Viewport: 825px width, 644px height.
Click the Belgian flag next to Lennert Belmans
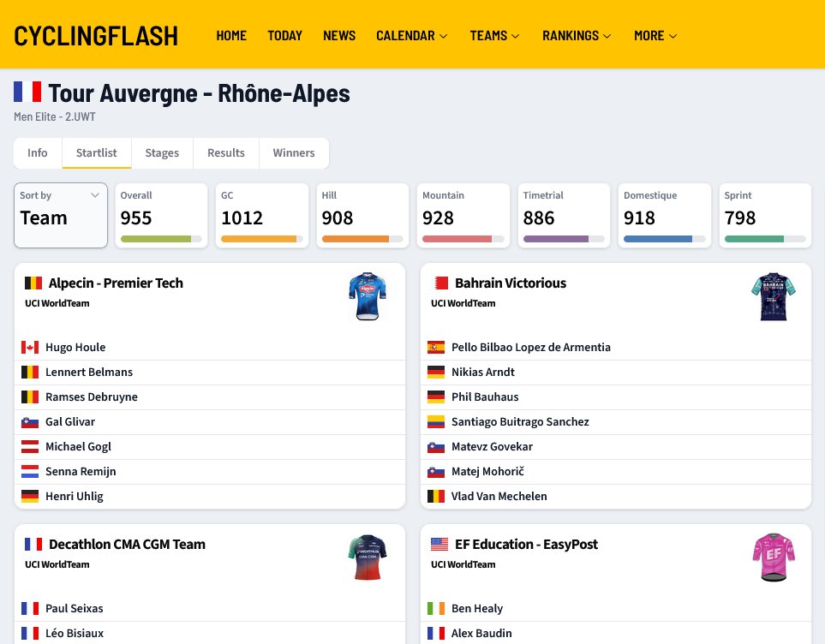click(x=30, y=372)
